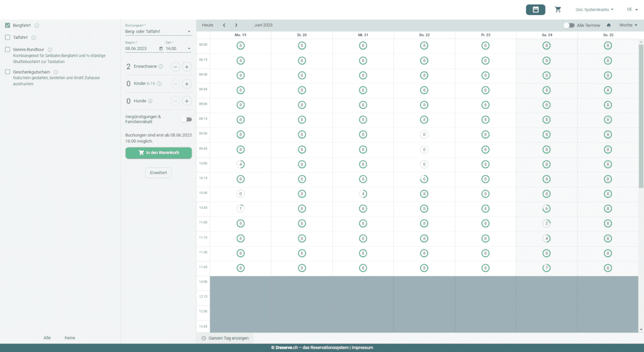Open the shopping cart icon in header

(x=557, y=10)
